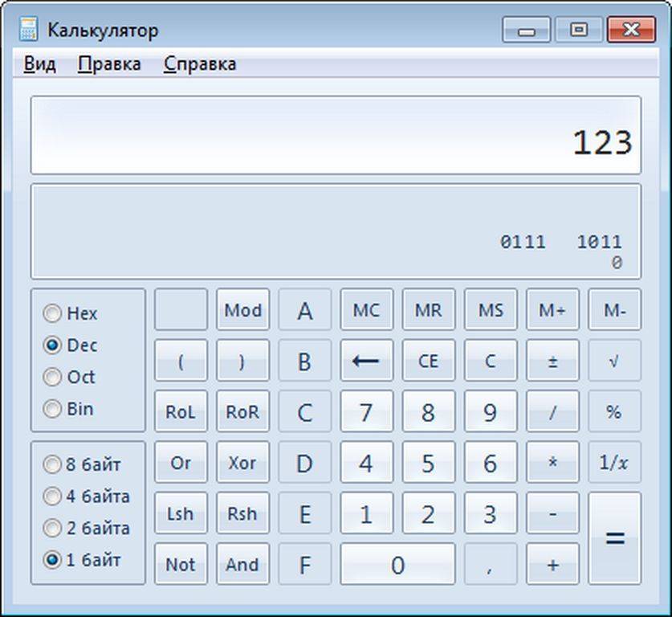The height and width of the screenshot is (617, 672).
Task: Click the equals button
Action: pos(614,538)
